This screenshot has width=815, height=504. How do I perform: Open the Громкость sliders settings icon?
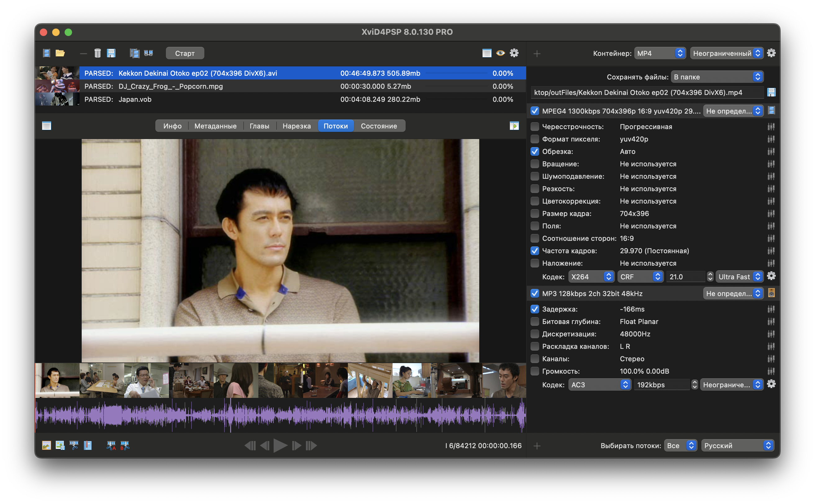[771, 371]
